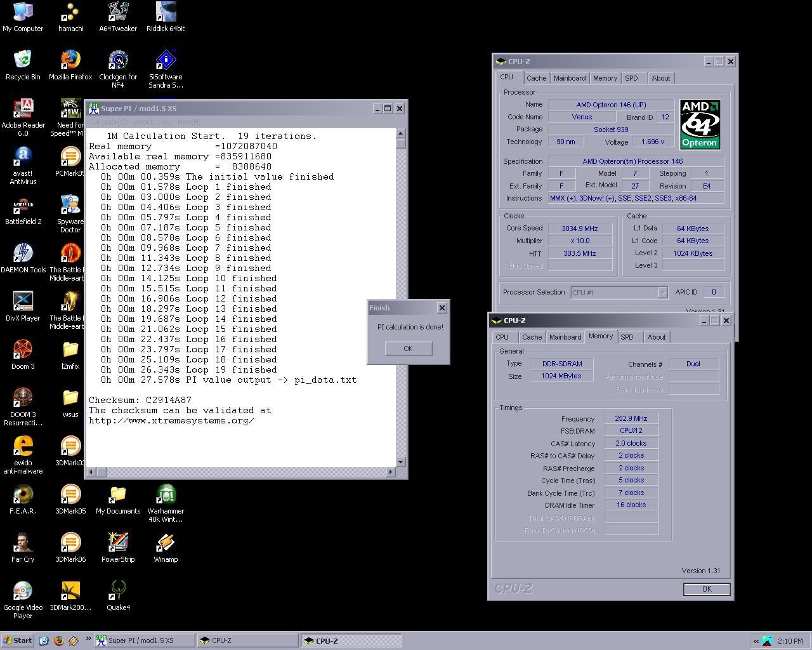This screenshot has width=812, height=650.
Task: Open F.E.A.R. game shortcut
Action: pos(23,500)
